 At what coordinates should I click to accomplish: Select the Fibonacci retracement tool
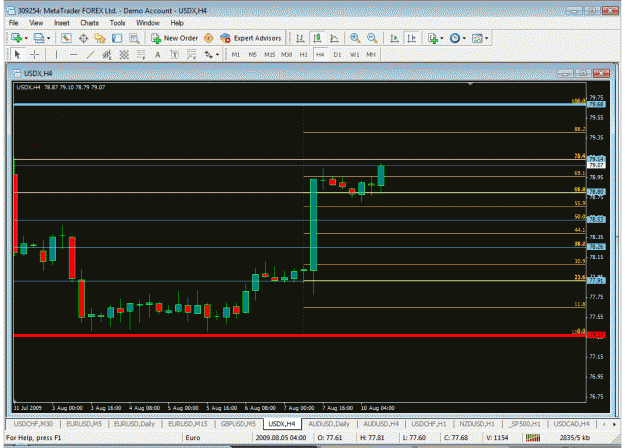click(141, 55)
